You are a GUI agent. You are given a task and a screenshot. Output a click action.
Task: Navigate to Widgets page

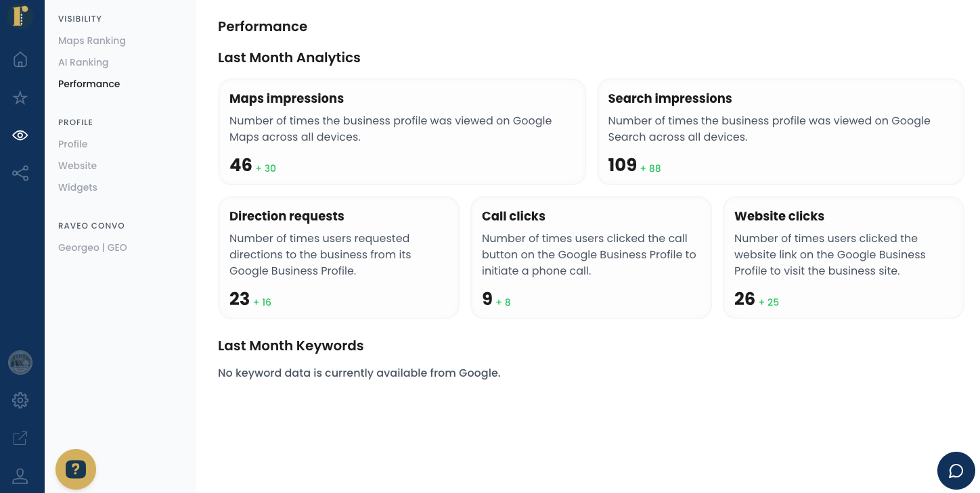pyautogui.click(x=78, y=187)
